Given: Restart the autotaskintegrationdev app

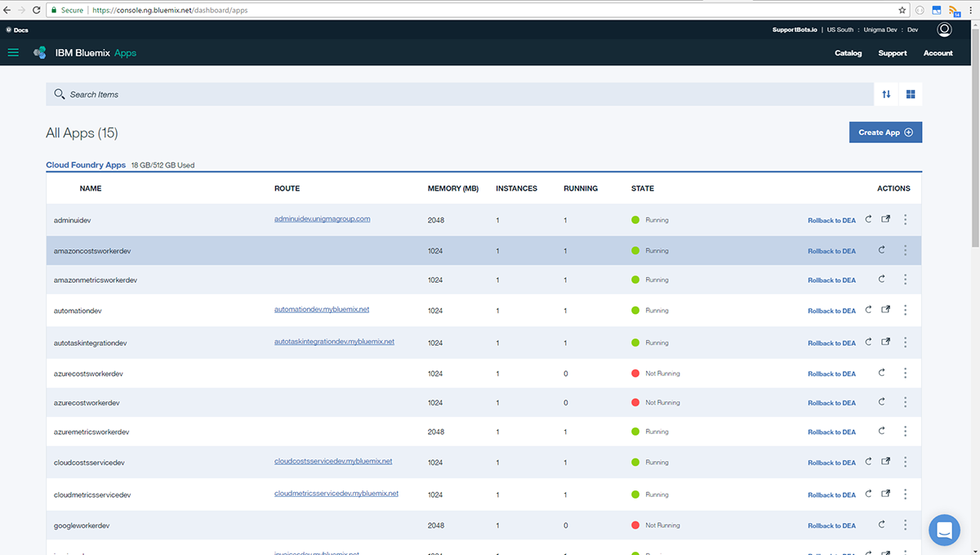Looking at the screenshot, I should point(869,342).
